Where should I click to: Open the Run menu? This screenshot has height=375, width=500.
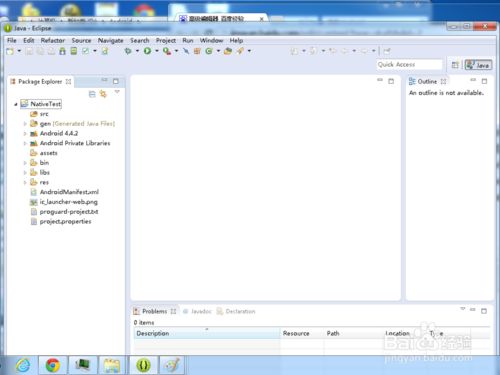(188, 40)
